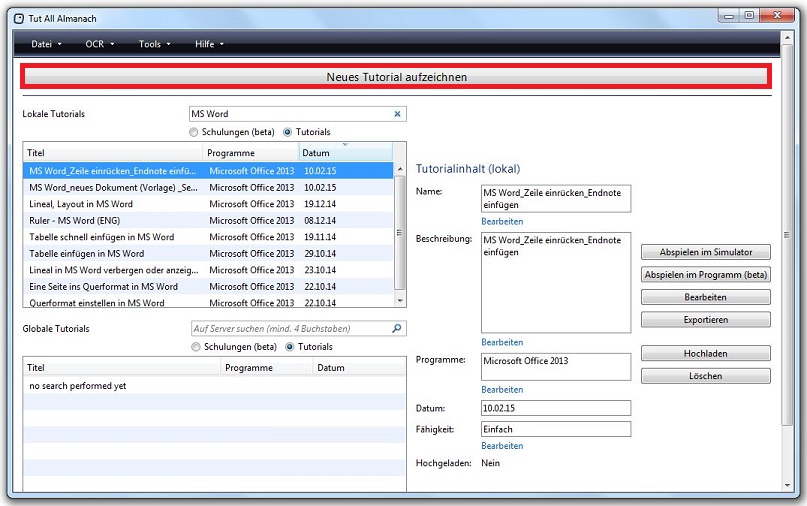Clear the MS Word search field
This screenshot has width=807, height=506.
[x=397, y=114]
